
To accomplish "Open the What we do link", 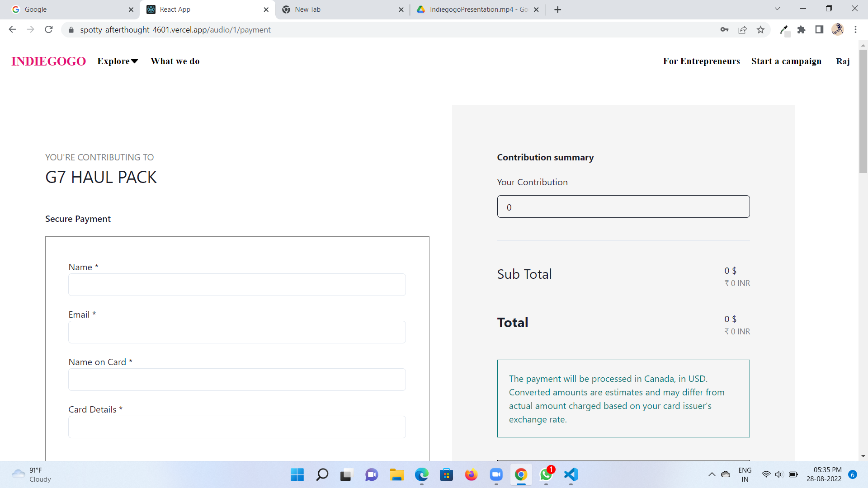I will pos(175,61).
